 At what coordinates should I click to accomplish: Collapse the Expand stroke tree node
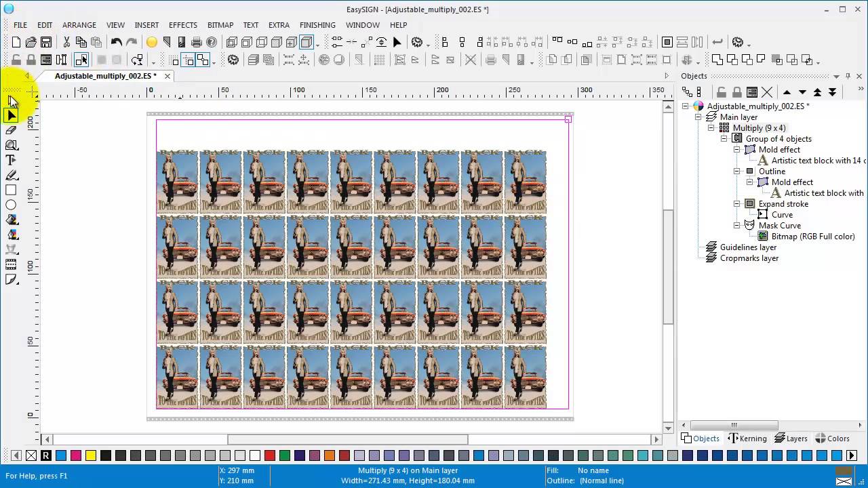736,204
